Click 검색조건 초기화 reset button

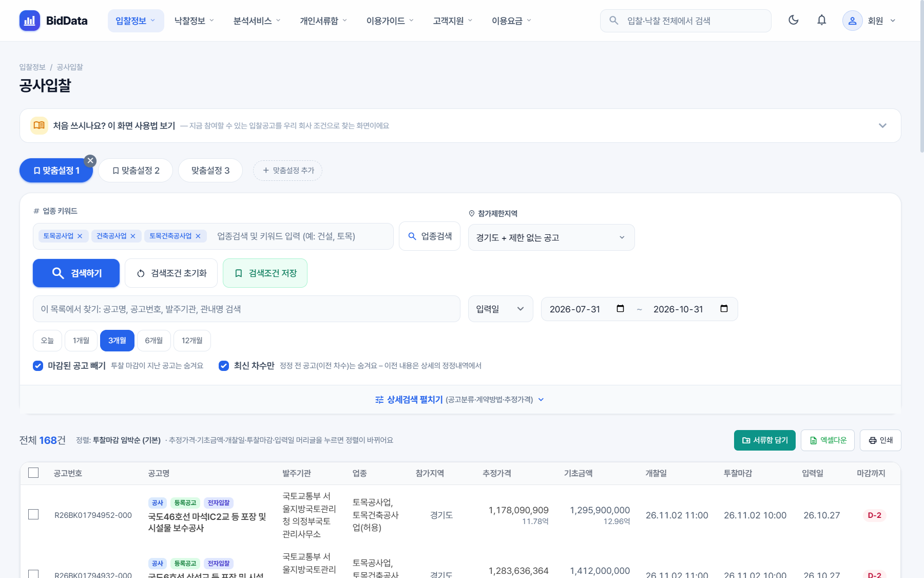click(x=171, y=273)
